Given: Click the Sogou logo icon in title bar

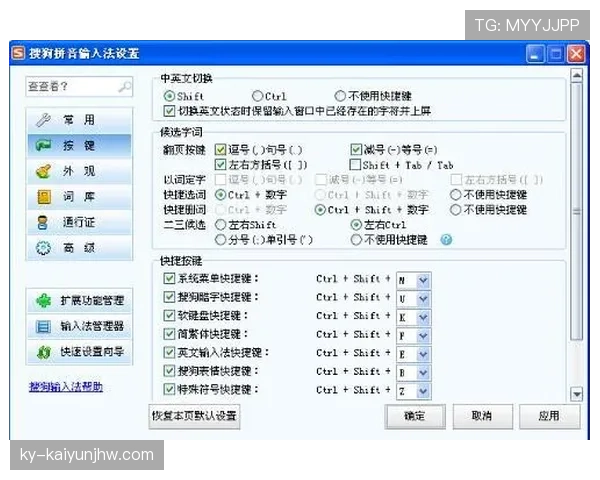Looking at the screenshot, I should [x=18, y=53].
